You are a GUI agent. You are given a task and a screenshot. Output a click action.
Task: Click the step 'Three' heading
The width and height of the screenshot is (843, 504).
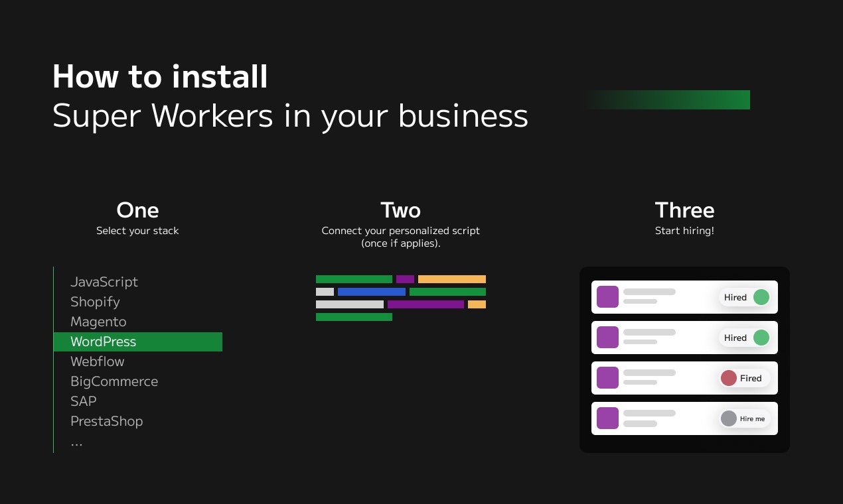[684, 210]
